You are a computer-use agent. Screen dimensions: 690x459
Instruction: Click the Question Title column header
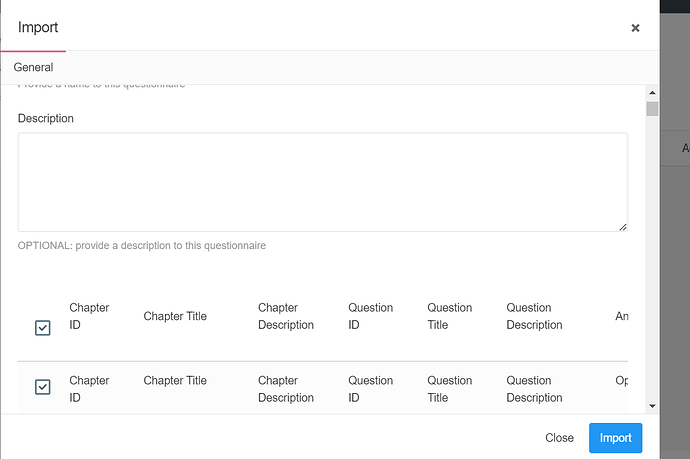450,316
